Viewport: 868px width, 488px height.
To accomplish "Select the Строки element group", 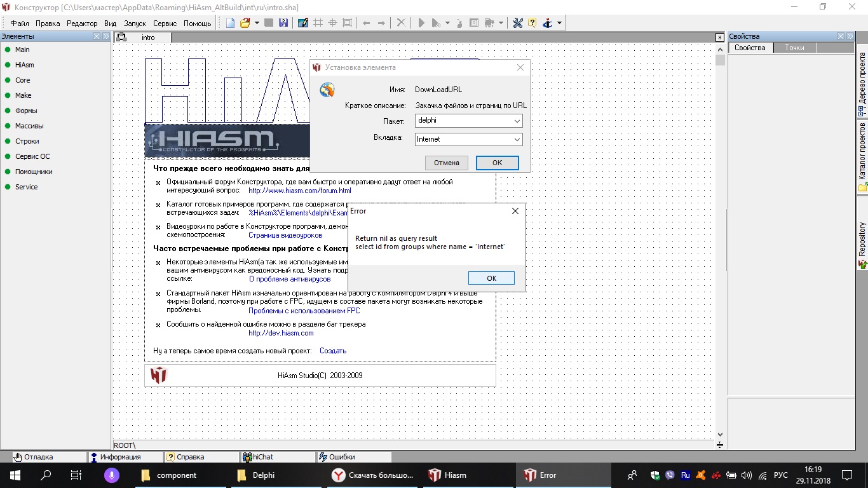I will (27, 141).
